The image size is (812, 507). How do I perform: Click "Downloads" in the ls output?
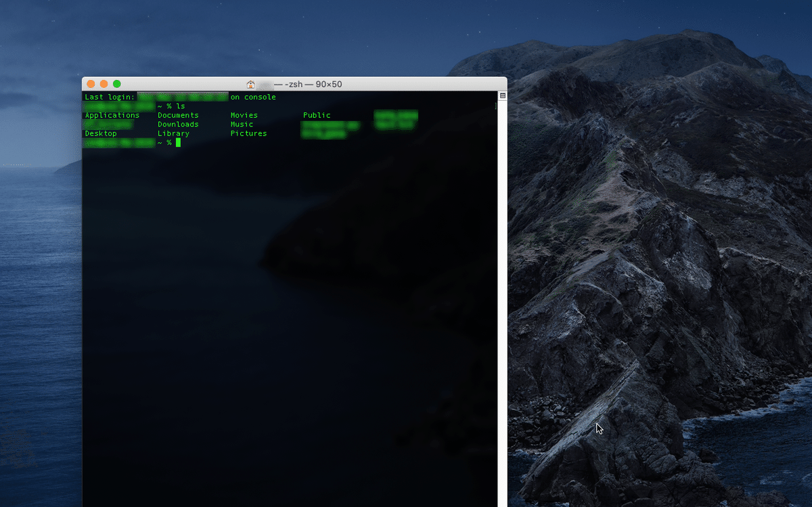pyautogui.click(x=178, y=125)
